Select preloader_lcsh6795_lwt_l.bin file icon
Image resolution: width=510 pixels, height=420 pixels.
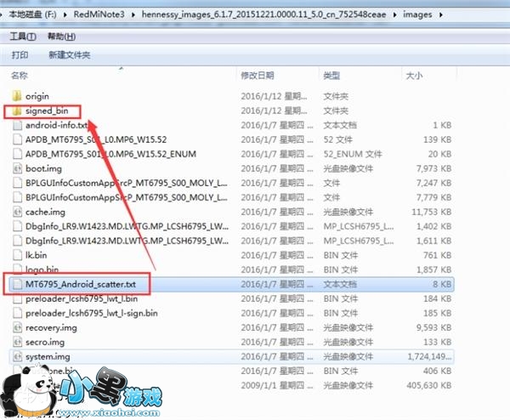pyautogui.click(x=17, y=298)
